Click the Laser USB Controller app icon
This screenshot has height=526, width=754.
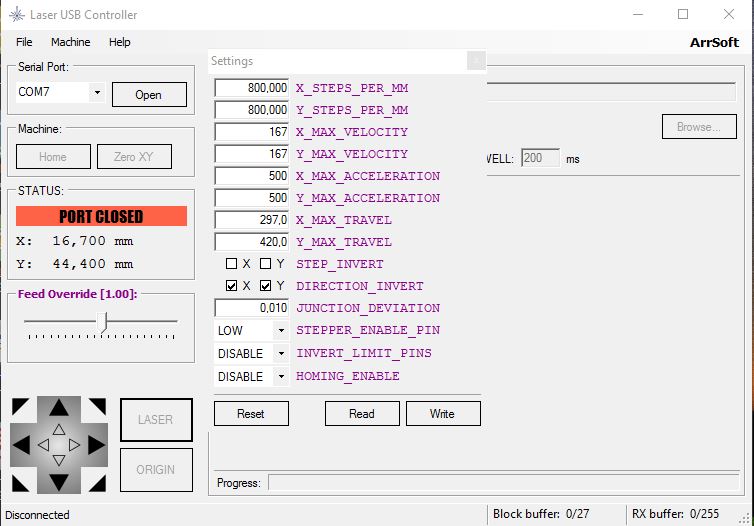[x=17, y=14]
